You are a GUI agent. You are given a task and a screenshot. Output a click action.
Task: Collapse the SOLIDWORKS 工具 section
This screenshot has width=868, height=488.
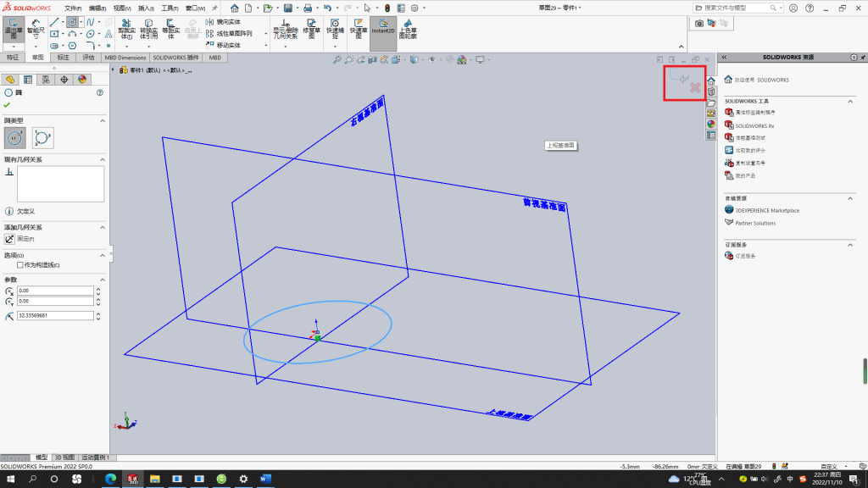[x=850, y=102]
